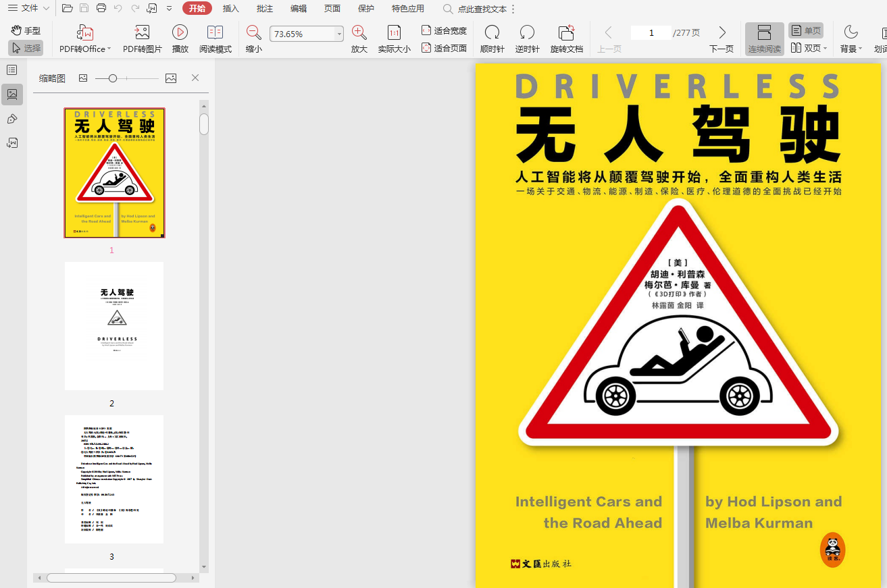
Task: Switch to the 开始 tab
Action: click(197, 8)
